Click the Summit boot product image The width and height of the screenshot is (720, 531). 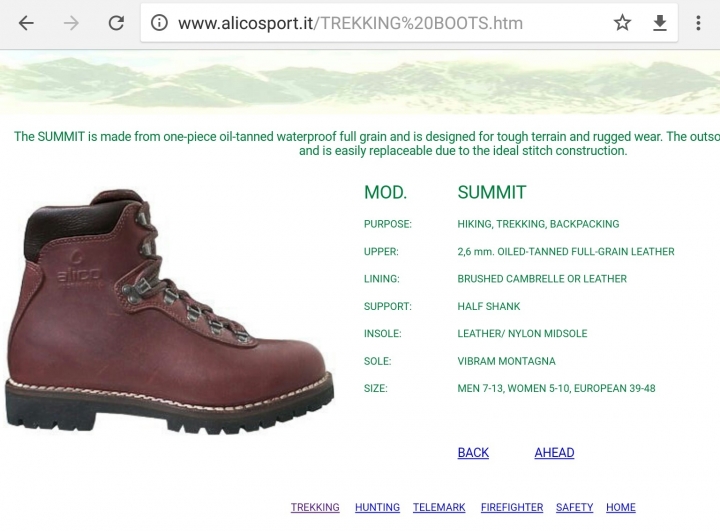170,311
